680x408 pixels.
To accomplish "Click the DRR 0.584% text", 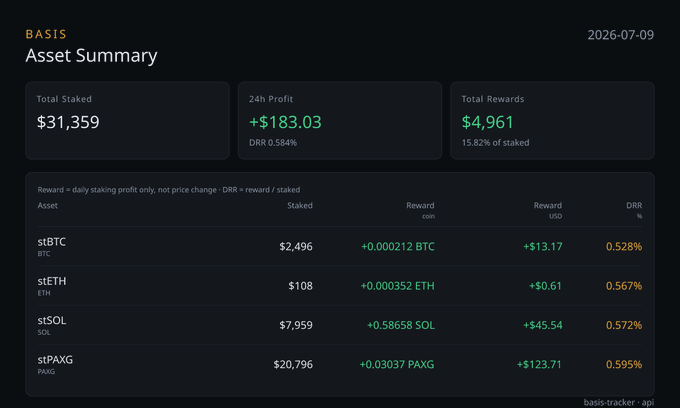I will click(273, 143).
